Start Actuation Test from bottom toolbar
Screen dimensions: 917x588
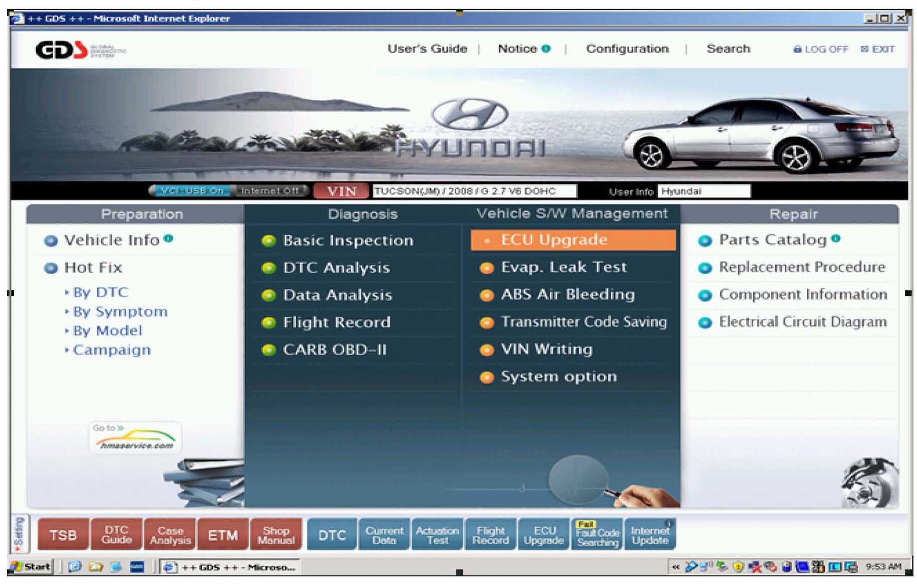[437, 535]
